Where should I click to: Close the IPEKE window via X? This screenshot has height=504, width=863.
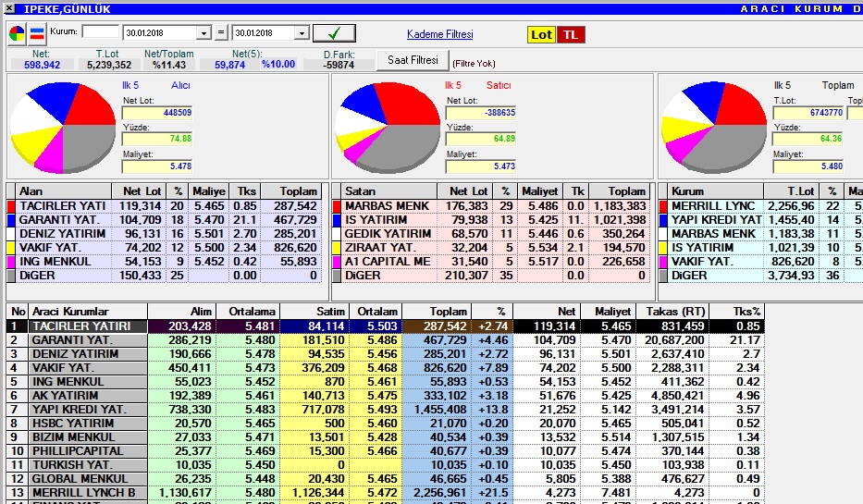tap(9, 8)
